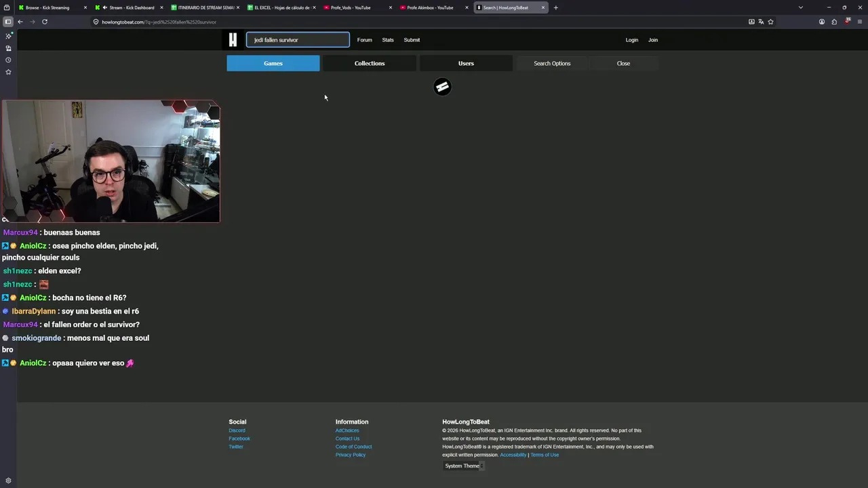Open the System Theme dropdown
The width and height of the screenshot is (868, 488).
[464, 466]
